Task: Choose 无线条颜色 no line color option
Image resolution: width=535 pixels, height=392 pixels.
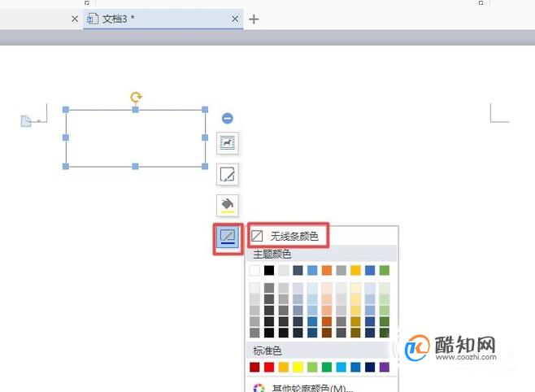Action: [289, 236]
